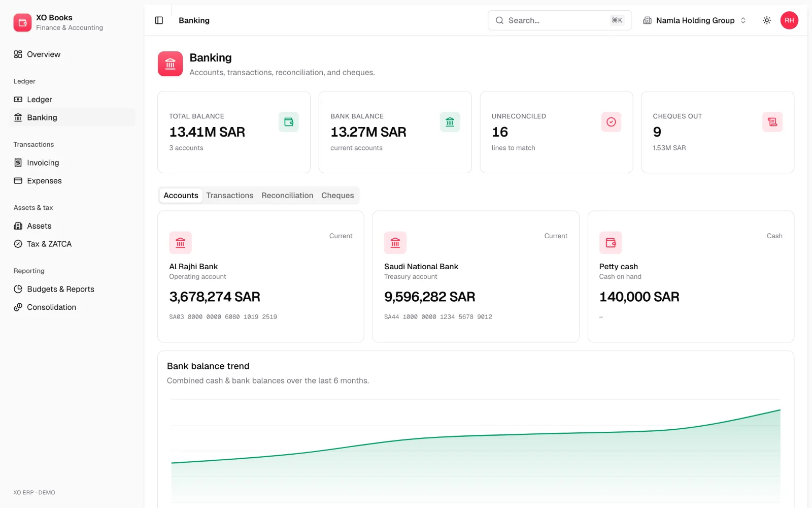
Task: Click the ⌘K shortcut badge
Action: click(x=617, y=20)
